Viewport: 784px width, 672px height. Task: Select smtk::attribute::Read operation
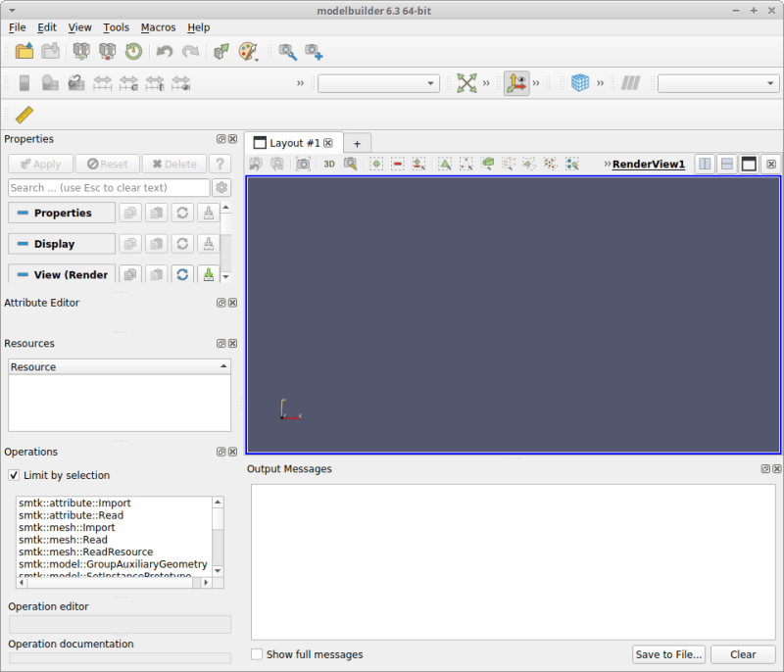tap(71, 515)
